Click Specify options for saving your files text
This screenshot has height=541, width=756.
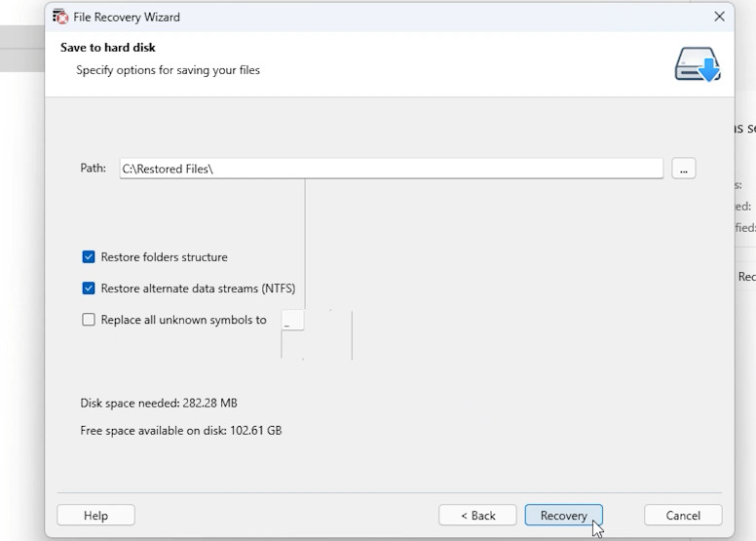(x=168, y=70)
